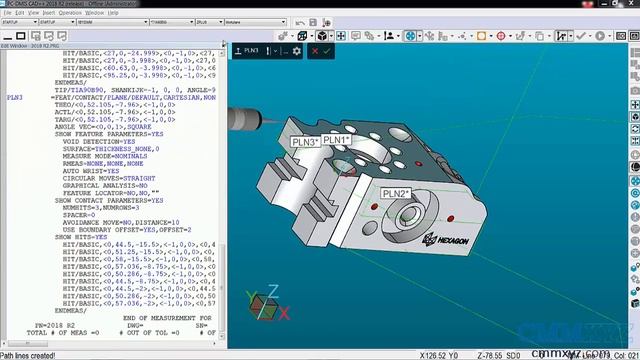Click the third edit window mode icon
This screenshot has width=640, height=360.
tap(62, 36)
